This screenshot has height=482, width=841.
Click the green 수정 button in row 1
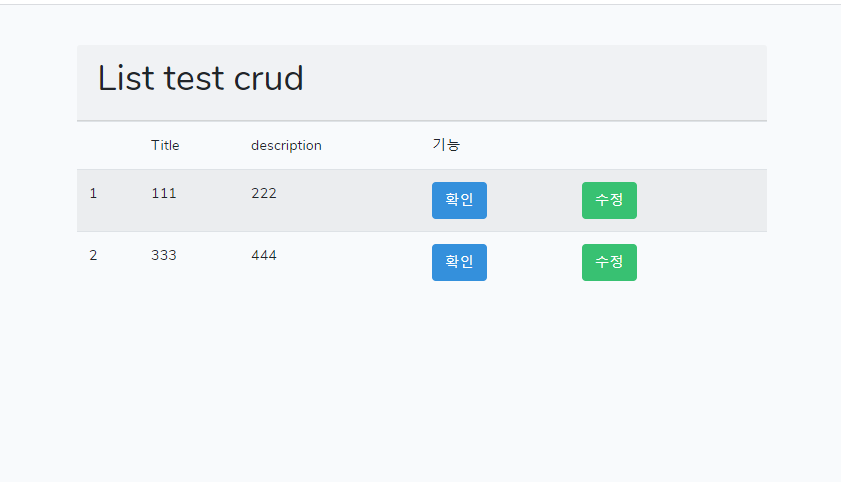click(x=609, y=200)
